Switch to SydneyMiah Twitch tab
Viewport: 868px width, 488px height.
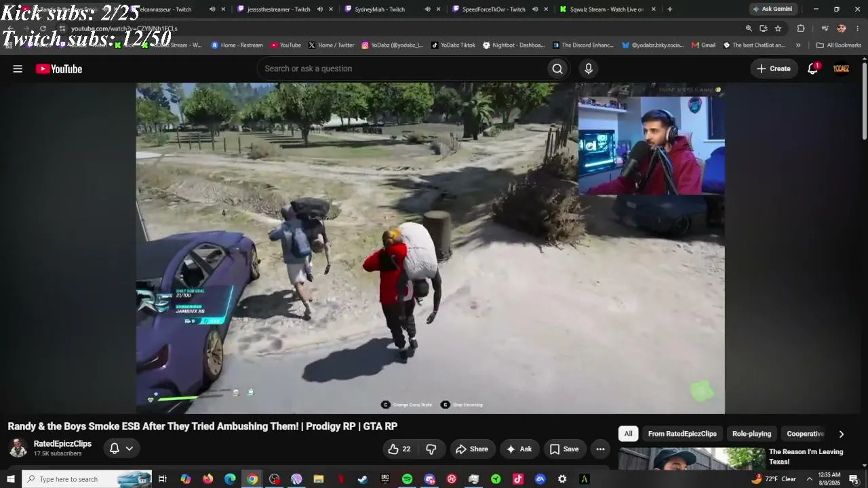coord(380,9)
